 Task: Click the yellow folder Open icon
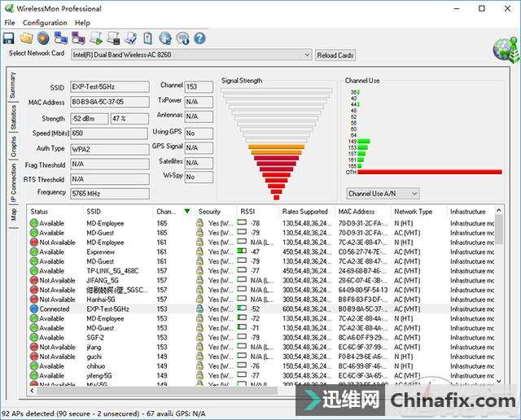click(26, 38)
